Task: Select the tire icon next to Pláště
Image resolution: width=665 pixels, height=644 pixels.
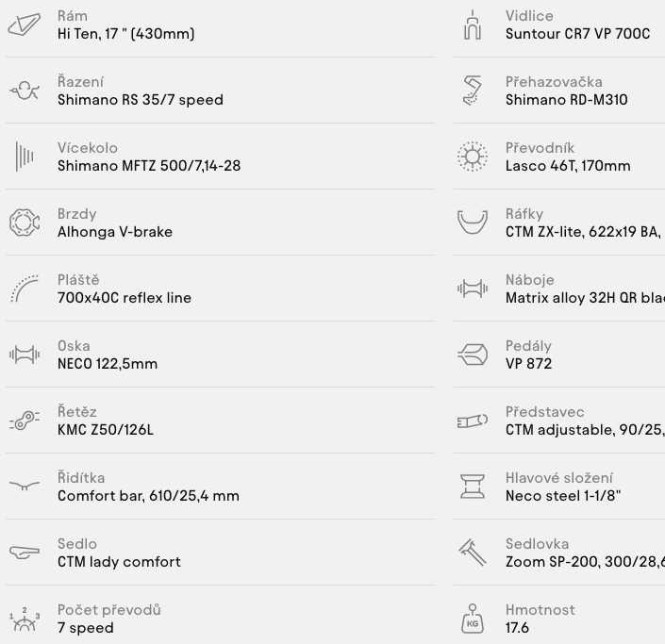Action: pos(25,289)
